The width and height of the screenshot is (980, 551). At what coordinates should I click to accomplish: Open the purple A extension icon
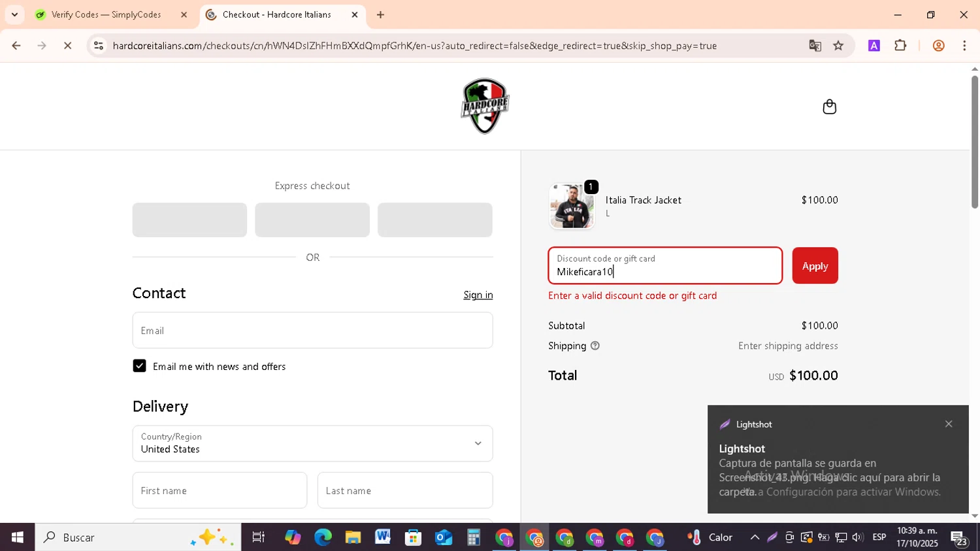874,46
